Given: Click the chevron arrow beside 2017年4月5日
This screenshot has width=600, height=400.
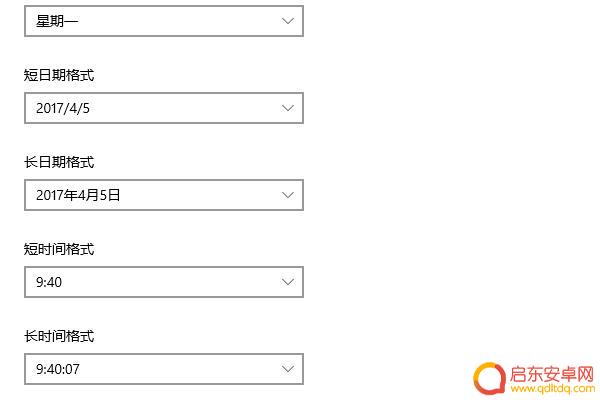Looking at the screenshot, I should 288,195.
